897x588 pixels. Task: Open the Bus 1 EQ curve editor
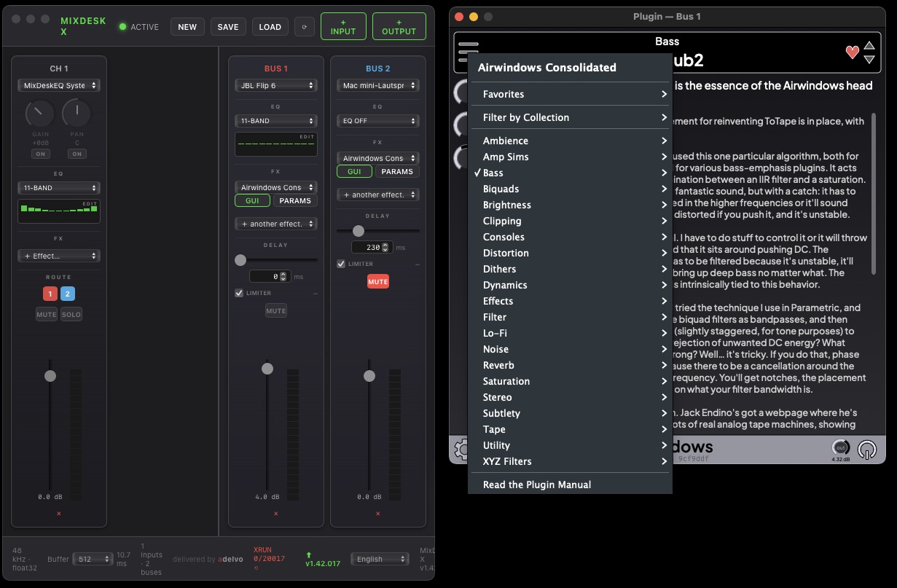276,144
